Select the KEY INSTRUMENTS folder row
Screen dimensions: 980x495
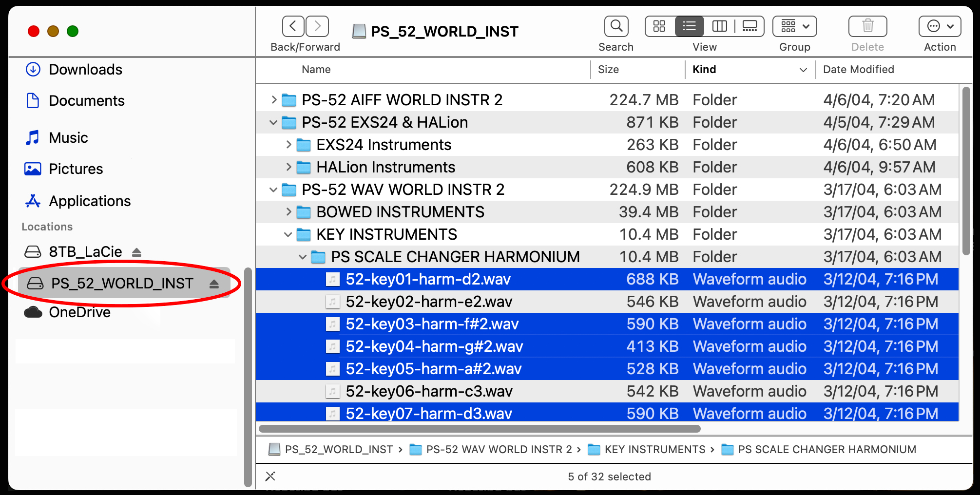tap(607, 234)
